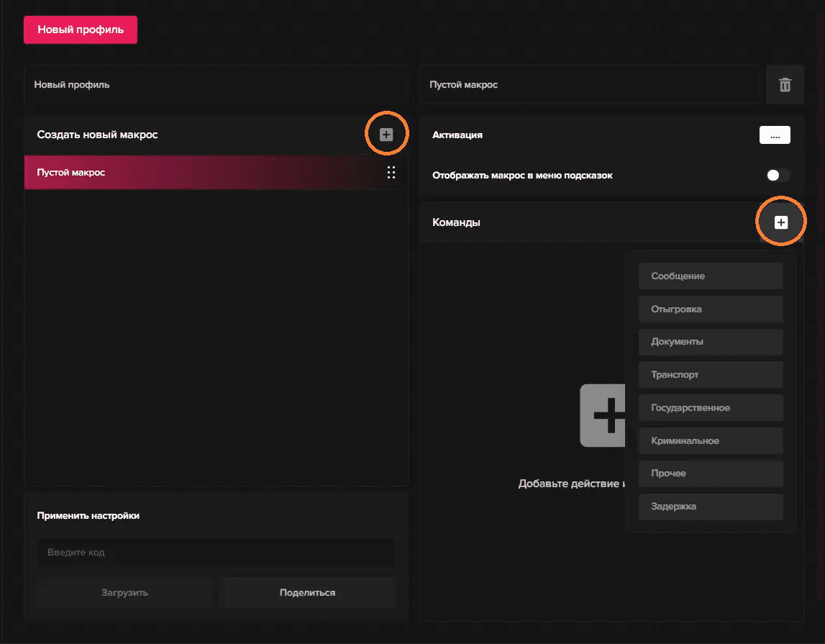Viewport: 825px width, 644px height.
Task: Add a Задержка delay command
Action: (710, 507)
